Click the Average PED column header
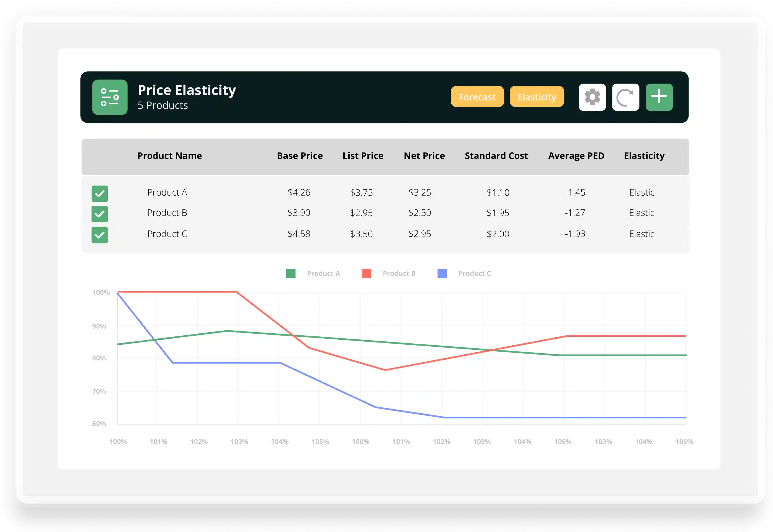This screenshot has height=532, width=773. coord(576,156)
